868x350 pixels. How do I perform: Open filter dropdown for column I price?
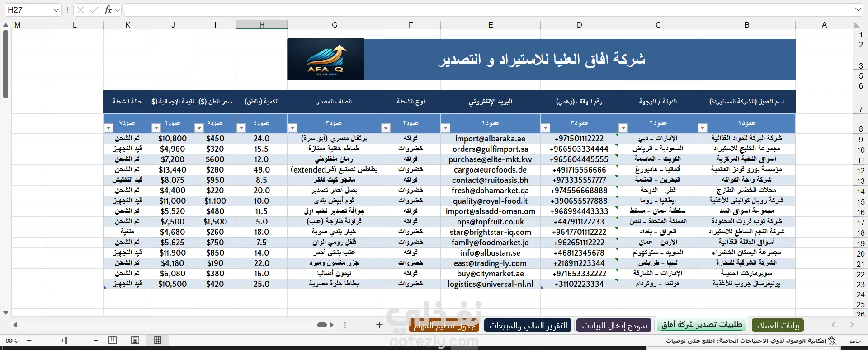[199, 128]
